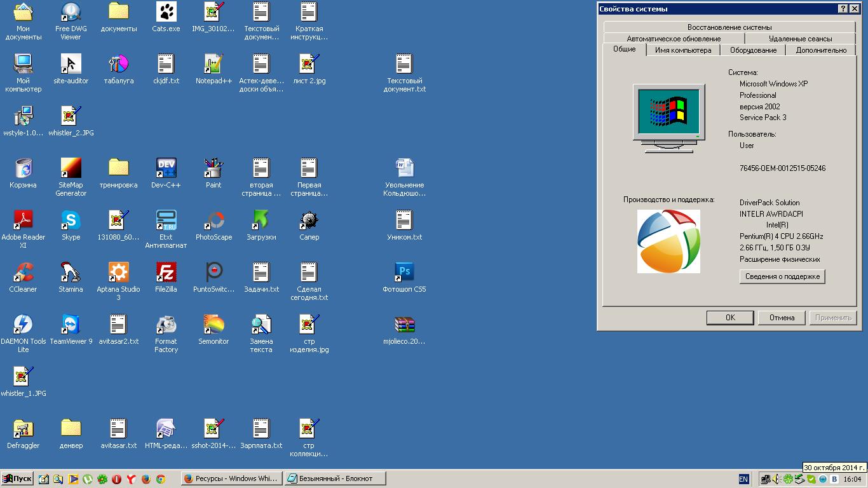This screenshot has width=868, height=488.
Task: Select the Корзина recycle bin icon
Action: click(x=24, y=173)
